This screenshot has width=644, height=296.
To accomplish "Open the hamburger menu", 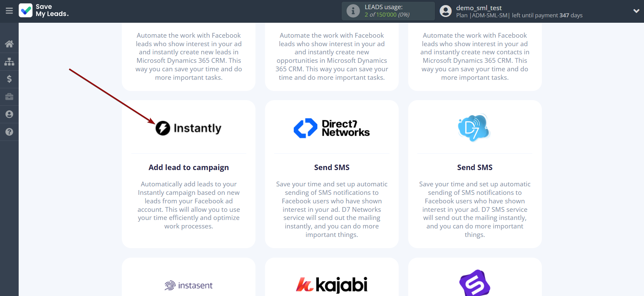I will click(x=9, y=11).
